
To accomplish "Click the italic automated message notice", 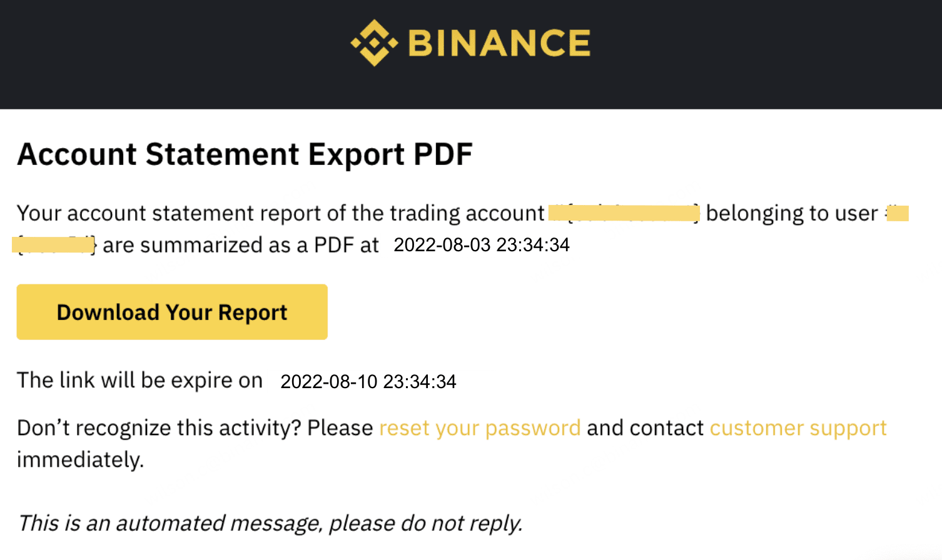I will click(x=270, y=523).
